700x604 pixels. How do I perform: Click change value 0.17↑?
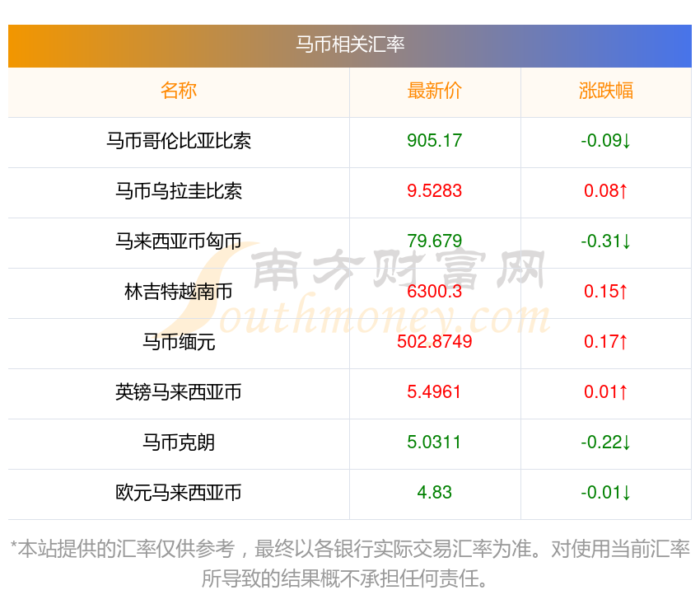click(x=606, y=342)
